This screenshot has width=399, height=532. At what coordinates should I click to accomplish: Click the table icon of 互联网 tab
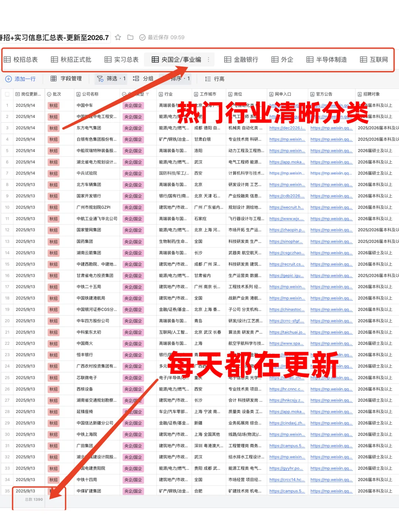(x=364, y=59)
